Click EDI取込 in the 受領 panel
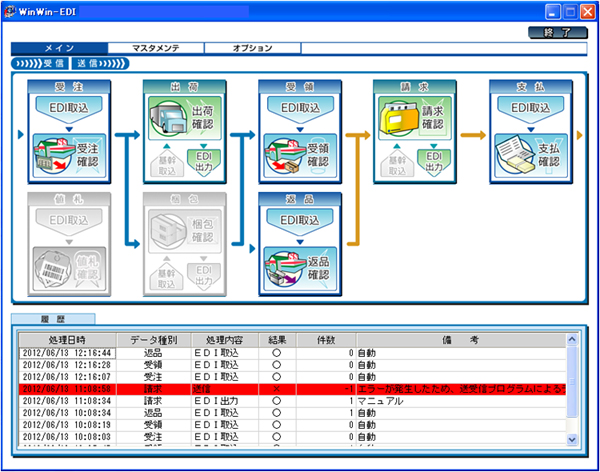 [x=300, y=108]
